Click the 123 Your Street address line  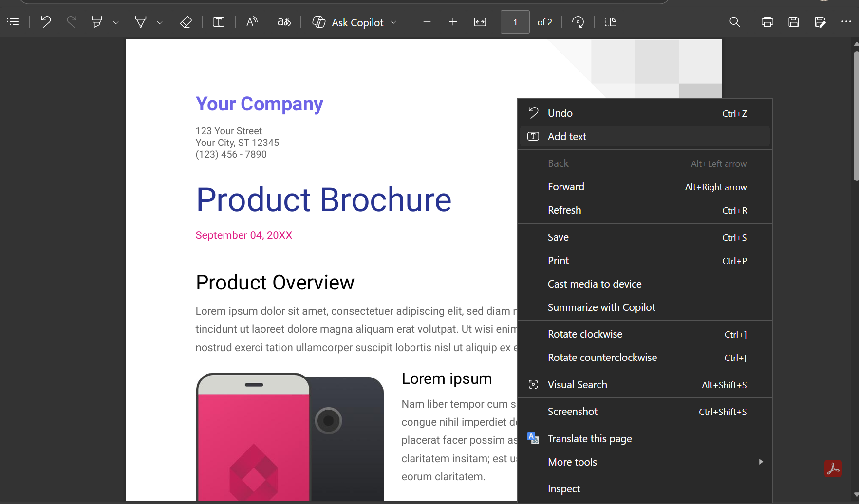point(229,131)
